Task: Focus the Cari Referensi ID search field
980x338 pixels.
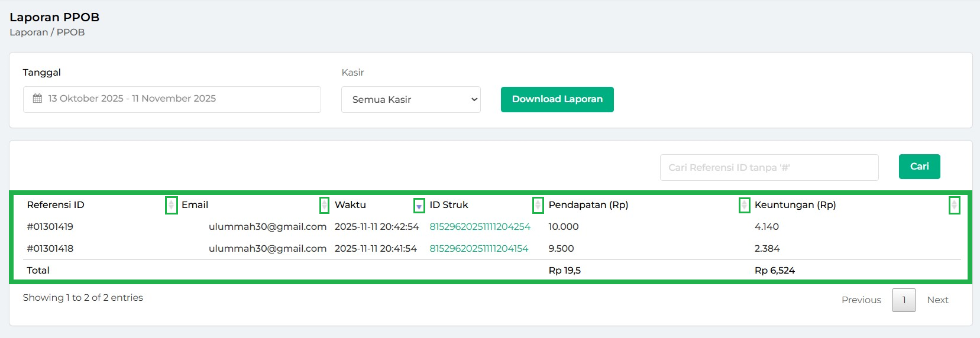Action: [769, 168]
